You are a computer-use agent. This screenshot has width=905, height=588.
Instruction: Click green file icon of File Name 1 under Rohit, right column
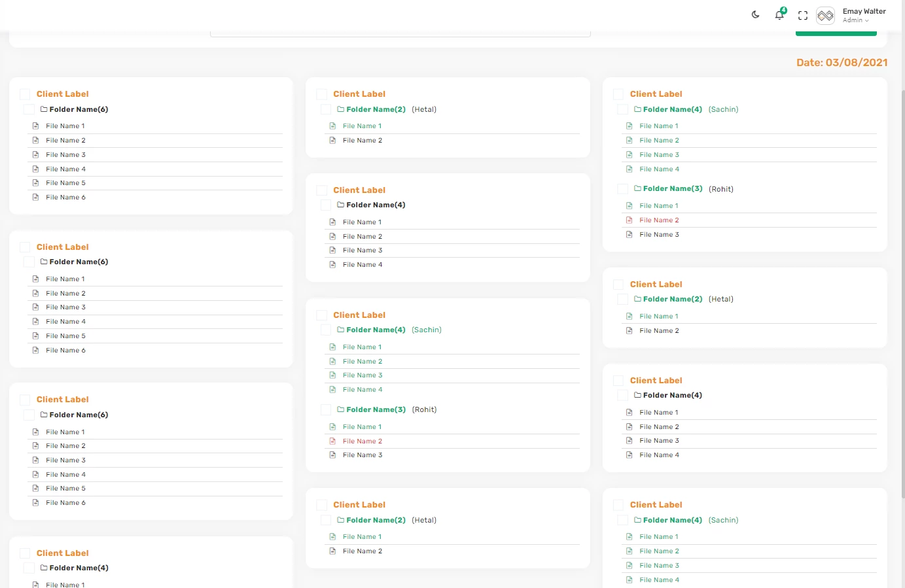pyautogui.click(x=630, y=206)
